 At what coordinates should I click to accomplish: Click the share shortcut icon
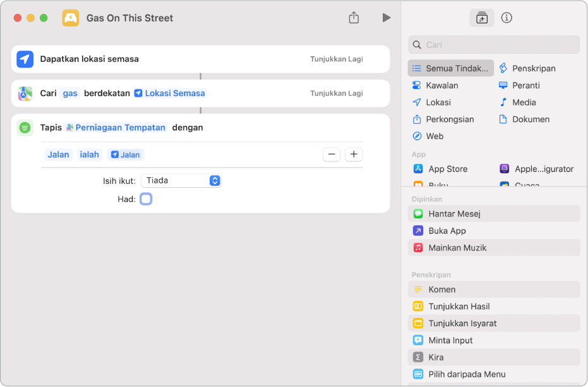354,18
